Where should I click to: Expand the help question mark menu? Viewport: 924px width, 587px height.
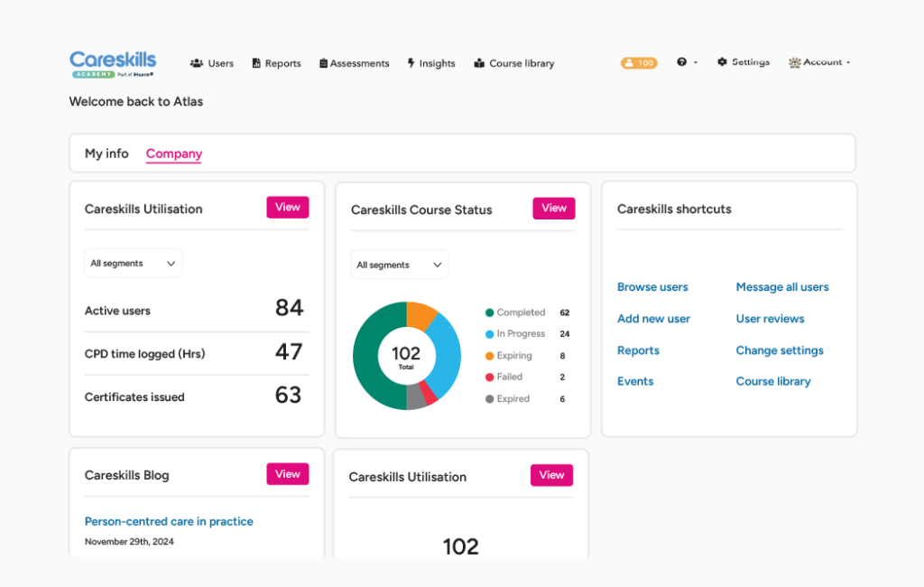point(682,62)
